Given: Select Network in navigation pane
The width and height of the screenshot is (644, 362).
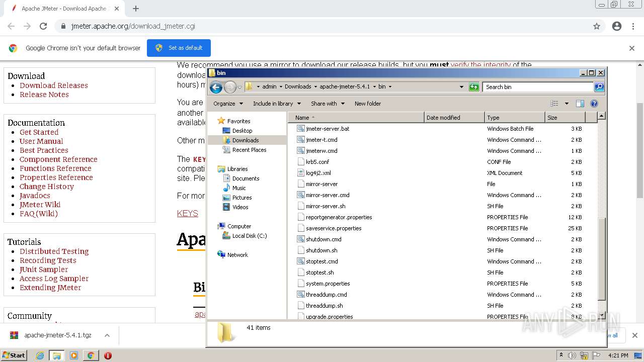Looking at the screenshot, I should click(237, 255).
